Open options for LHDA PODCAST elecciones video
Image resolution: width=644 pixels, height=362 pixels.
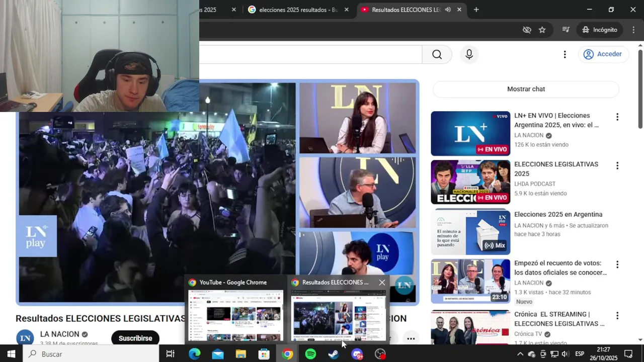pos(617,165)
